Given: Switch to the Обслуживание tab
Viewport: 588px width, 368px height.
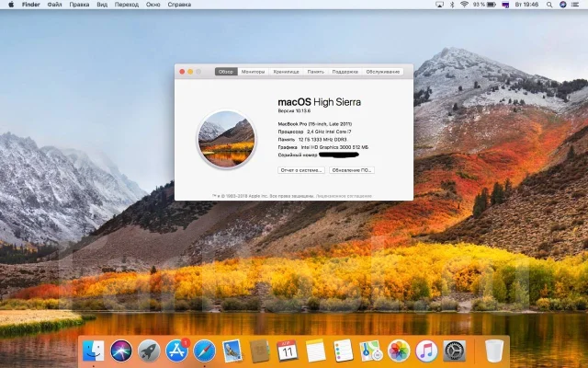Looking at the screenshot, I should tap(383, 72).
